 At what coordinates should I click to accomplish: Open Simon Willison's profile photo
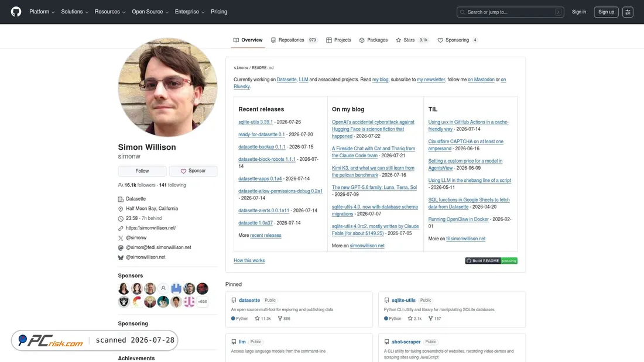167,87
